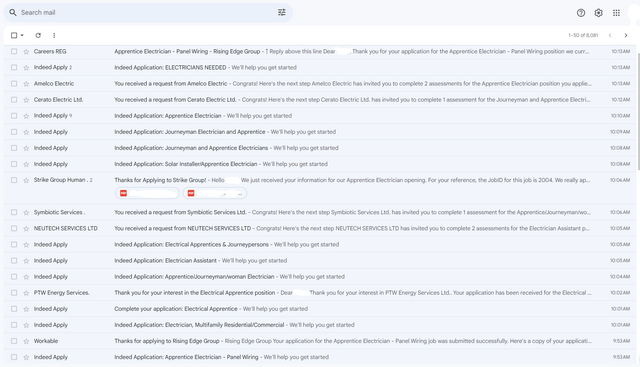Star the Electrician Assistant Indeed email
Viewport: 640px width, 367px height.
click(x=26, y=260)
